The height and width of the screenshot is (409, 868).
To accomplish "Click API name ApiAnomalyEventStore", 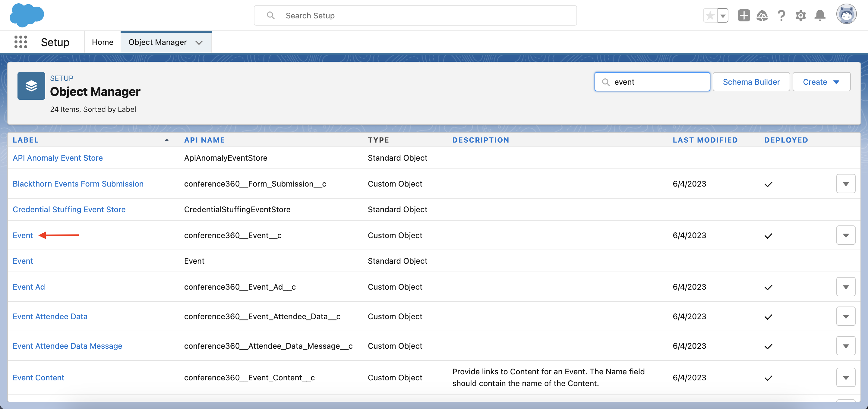I will (226, 158).
